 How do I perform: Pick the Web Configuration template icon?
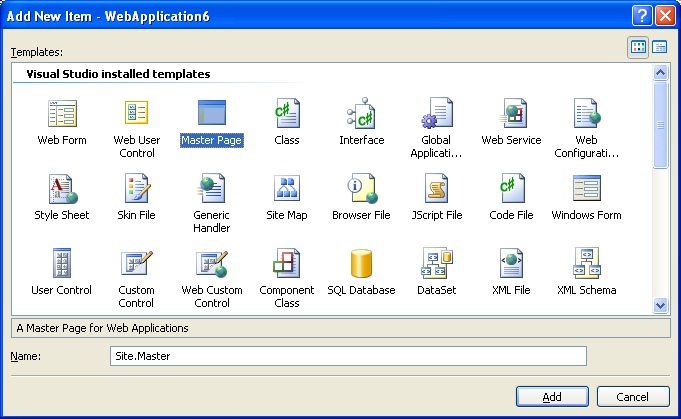click(586, 113)
